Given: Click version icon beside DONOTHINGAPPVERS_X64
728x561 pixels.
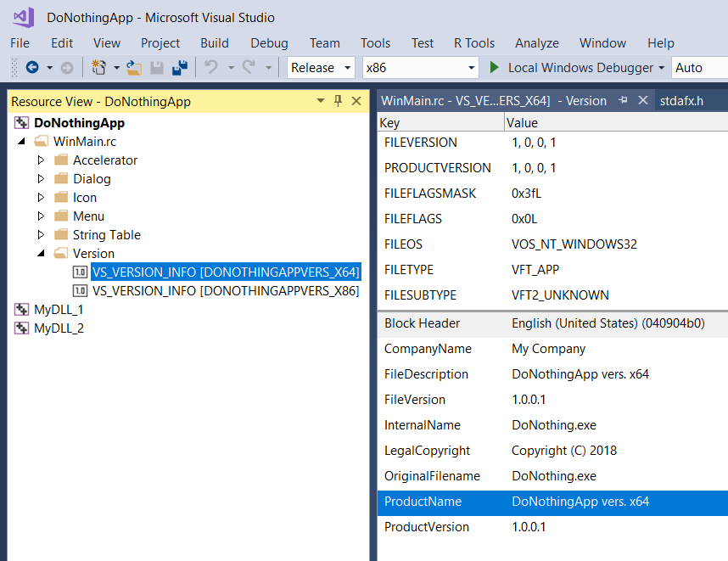Looking at the screenshot, I should click(80, 272).
